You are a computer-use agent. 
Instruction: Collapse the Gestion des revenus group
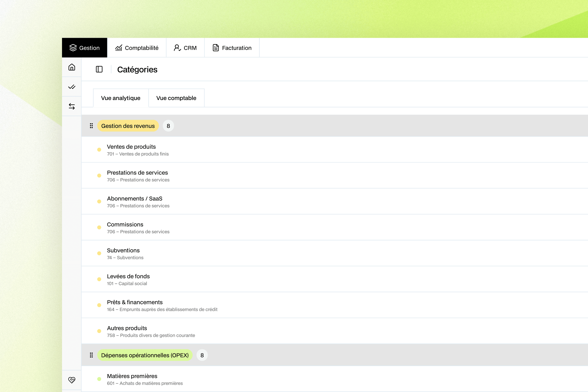click(128, 126)
